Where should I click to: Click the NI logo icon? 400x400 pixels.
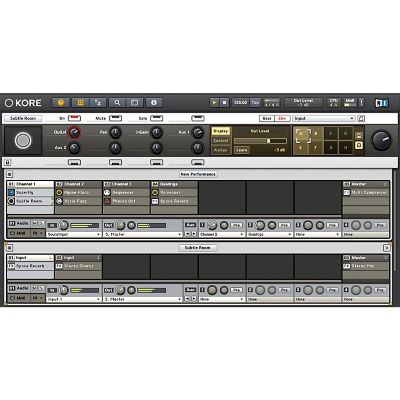coord(382,103)
